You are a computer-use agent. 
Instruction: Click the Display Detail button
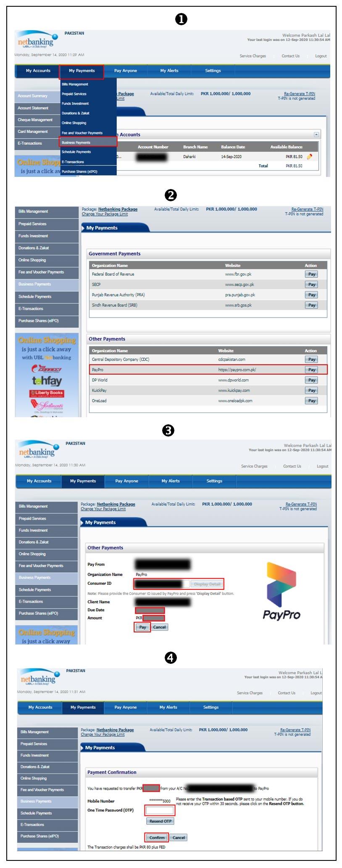[207, 584]
